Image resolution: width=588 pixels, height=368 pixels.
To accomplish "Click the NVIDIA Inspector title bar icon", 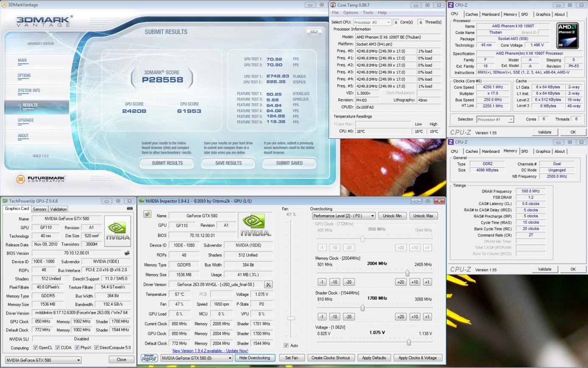I will 142,201.
